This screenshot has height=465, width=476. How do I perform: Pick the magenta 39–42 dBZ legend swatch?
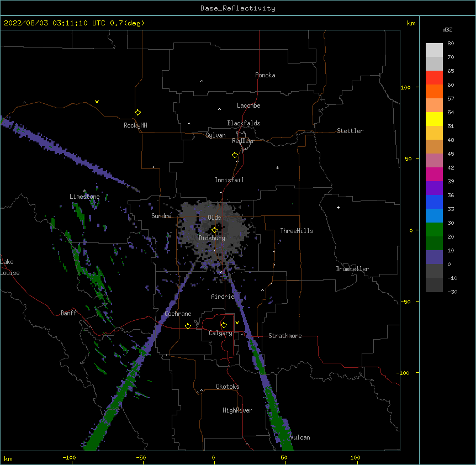point(434,174)
